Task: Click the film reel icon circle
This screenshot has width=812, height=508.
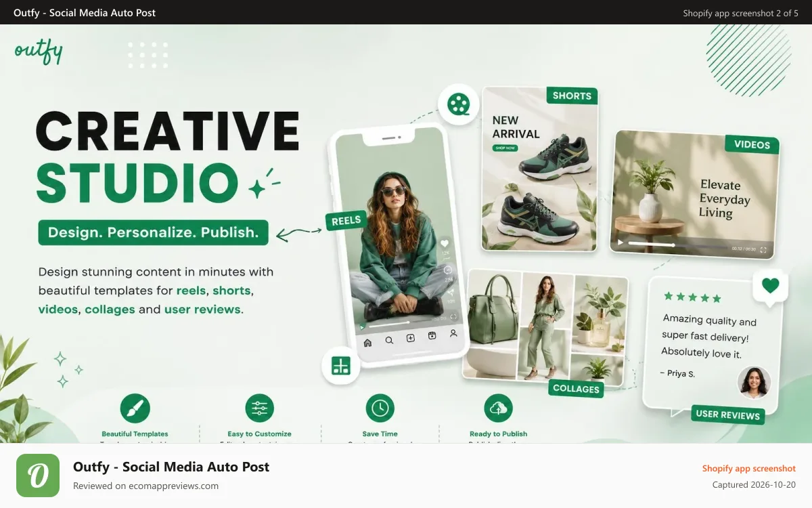Action: pos(459,104)
